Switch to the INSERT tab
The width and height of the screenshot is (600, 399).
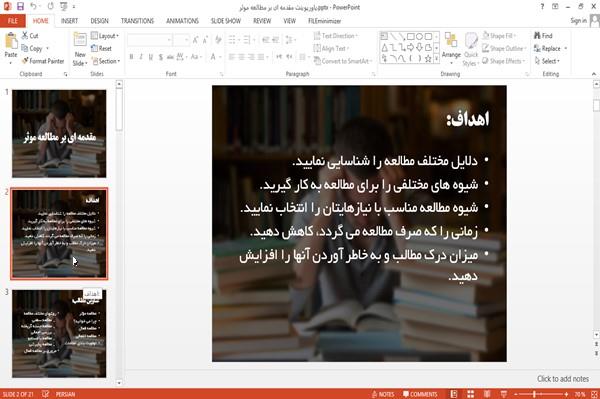coord(69,21)
